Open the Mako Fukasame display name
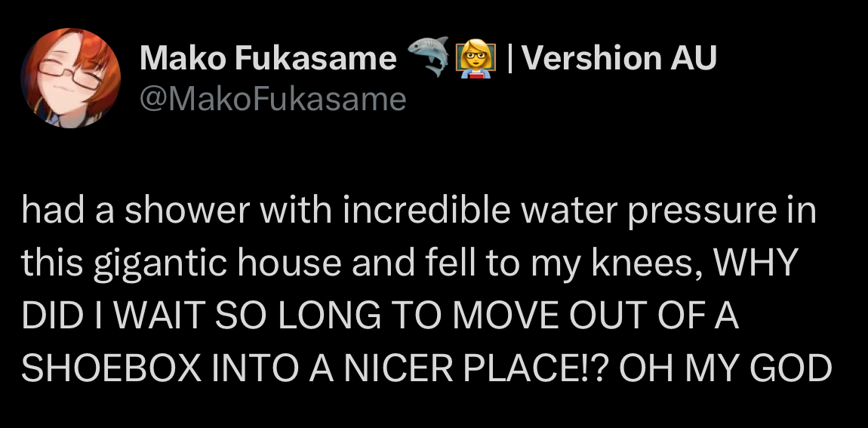 click(x=267, y=58)
